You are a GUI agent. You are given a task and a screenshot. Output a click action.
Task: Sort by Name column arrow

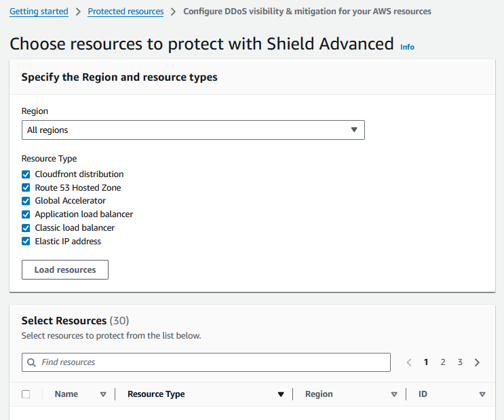pyautogui.click(x=103, y=394)
